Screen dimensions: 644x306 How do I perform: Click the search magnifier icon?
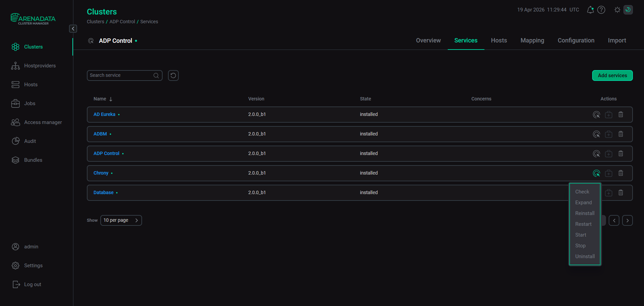click(156, 75)
